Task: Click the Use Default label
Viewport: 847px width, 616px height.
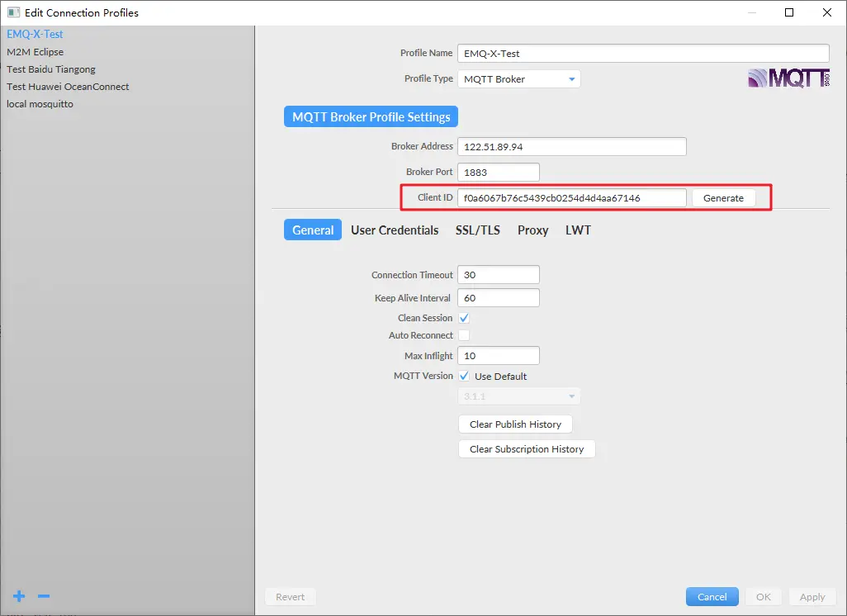Action: [x=501, y=377]
